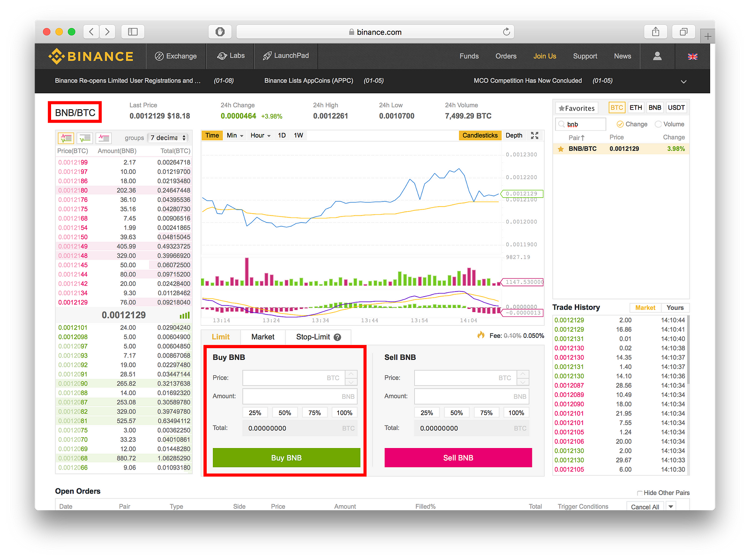Set sell amount to 100%
Image resolution: width=750 pixels, height=560 pixels.
coord(516,413)
